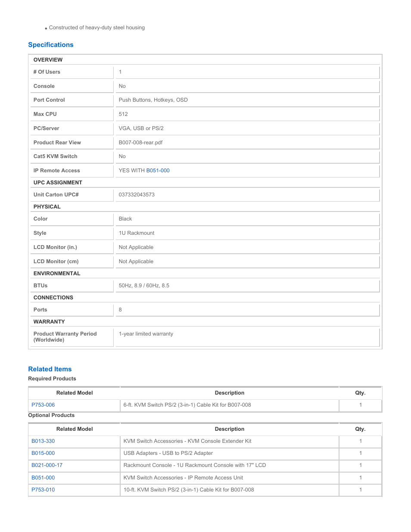Viewport: 411px width, 532px height.
Task: Select '6-ft. KVM Switch PS/2' cable kit description
Action: (187, 405)
